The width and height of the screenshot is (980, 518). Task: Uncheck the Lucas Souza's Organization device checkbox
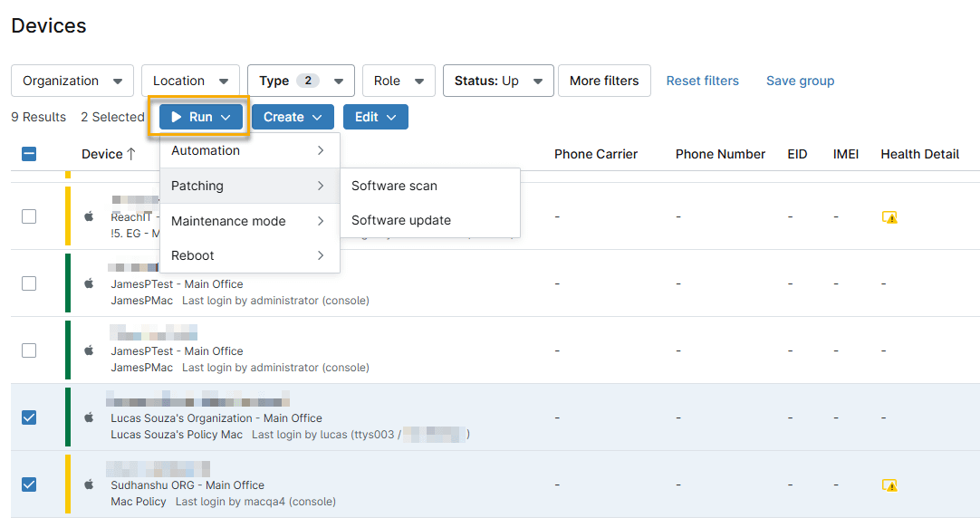pos(29,417)
